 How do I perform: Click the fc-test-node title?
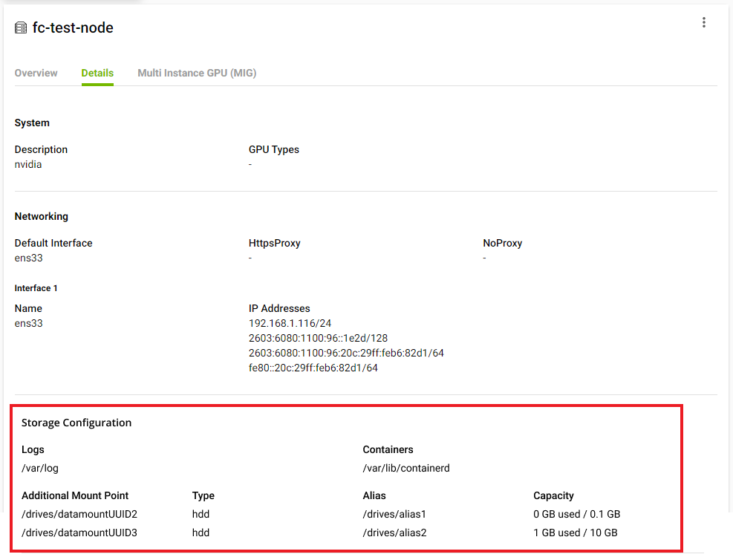[73, 28]
